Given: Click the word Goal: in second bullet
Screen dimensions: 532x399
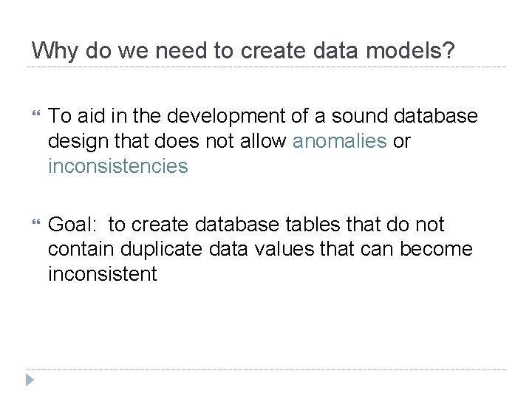Looking at the screenshot, I should 72,225.
